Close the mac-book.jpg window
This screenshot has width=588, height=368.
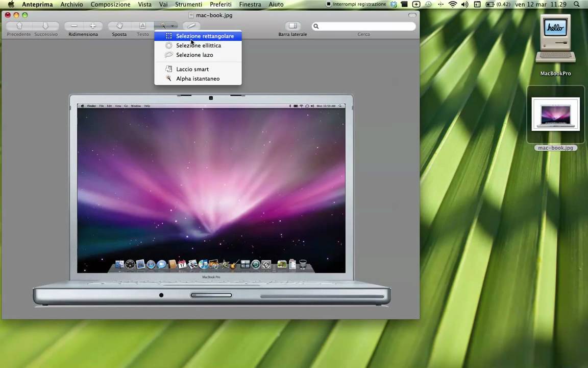[8, 15]
